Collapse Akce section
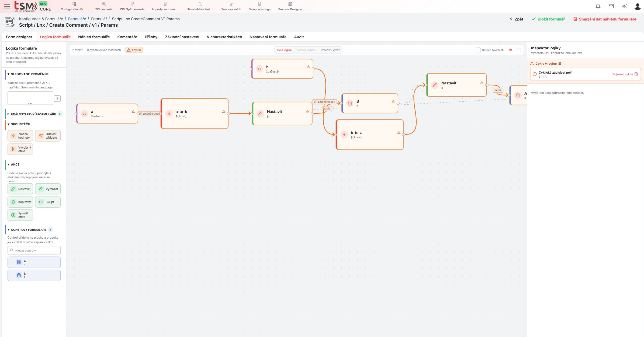644x337 pixels. coord(13,164)
